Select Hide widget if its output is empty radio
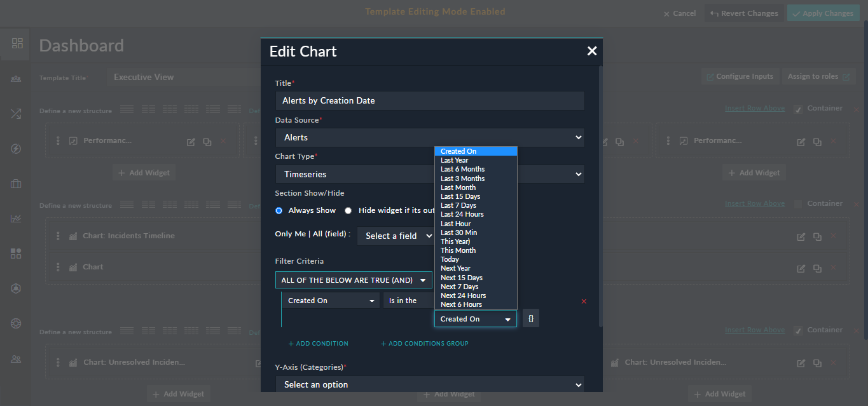The width and height of the screenshot is (868, 406). 348,210
